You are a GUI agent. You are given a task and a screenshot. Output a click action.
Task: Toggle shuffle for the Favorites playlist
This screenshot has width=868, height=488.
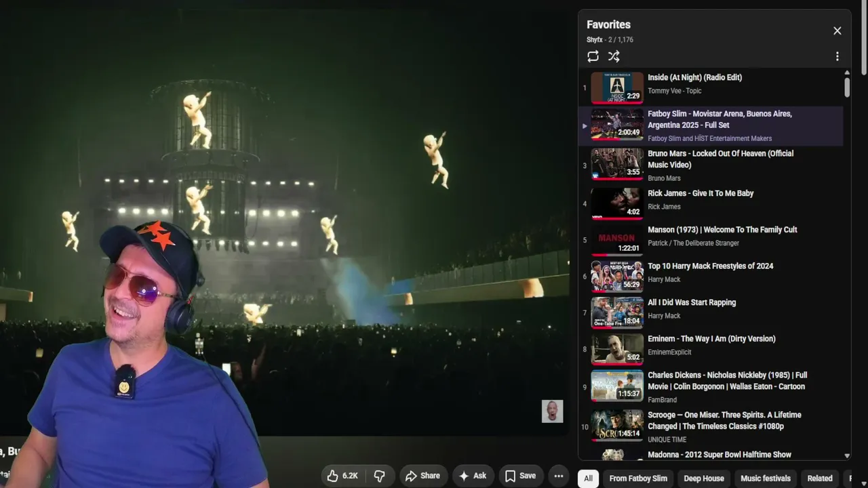[x=614, y=56]
